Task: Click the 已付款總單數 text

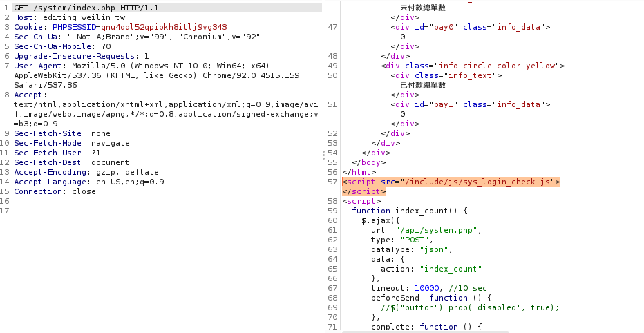Action: click(423, 85)
